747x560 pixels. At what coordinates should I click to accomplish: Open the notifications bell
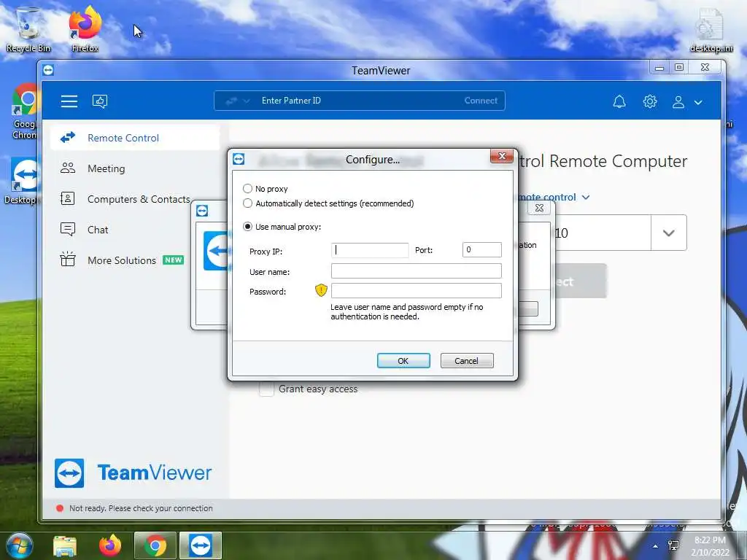pyautogui.click(x=619, y=101)
